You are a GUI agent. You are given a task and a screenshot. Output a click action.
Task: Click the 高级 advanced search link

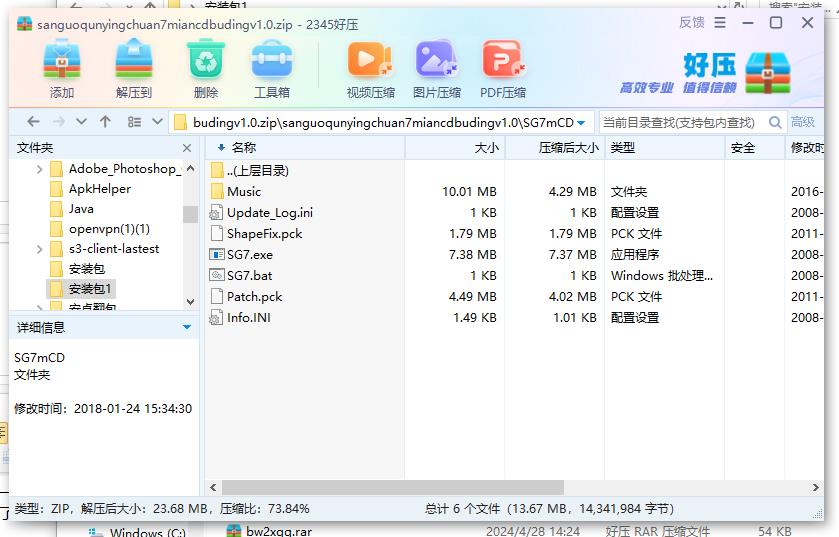(803, 122)
